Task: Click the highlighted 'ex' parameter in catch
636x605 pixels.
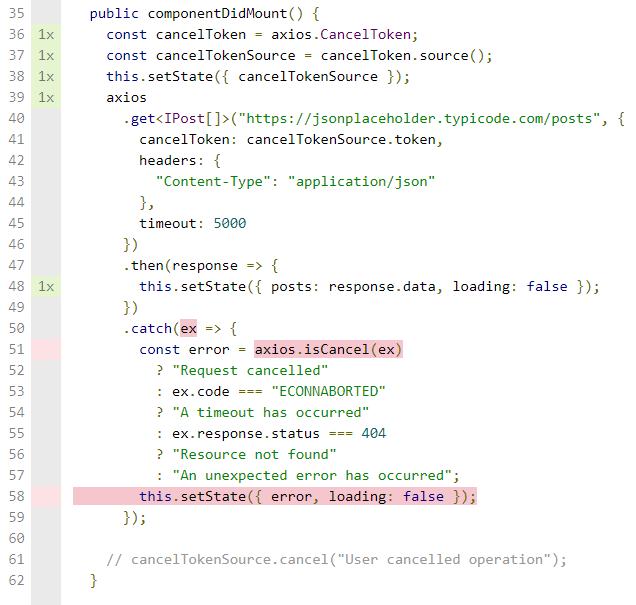Action: [188, 328]
